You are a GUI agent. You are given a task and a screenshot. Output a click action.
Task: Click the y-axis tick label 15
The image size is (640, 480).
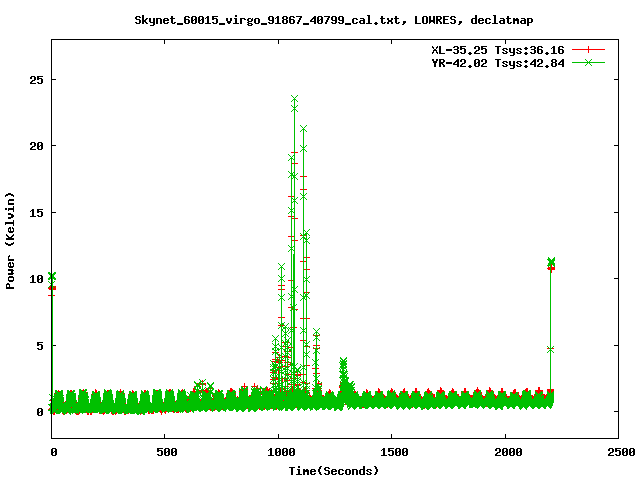pos(36,213)
